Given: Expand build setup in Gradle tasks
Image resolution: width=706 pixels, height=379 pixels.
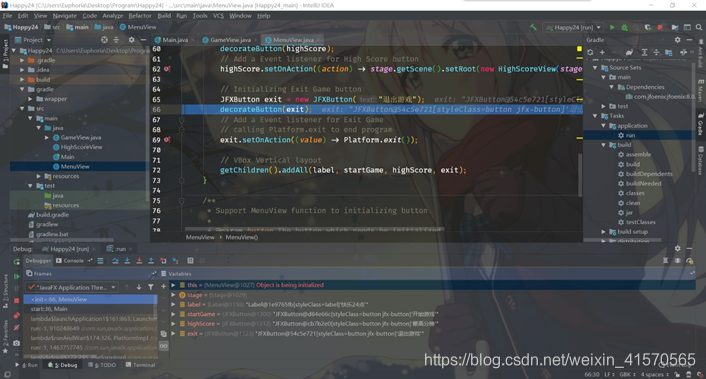Looking at the screenshot, I should point(604,232).
